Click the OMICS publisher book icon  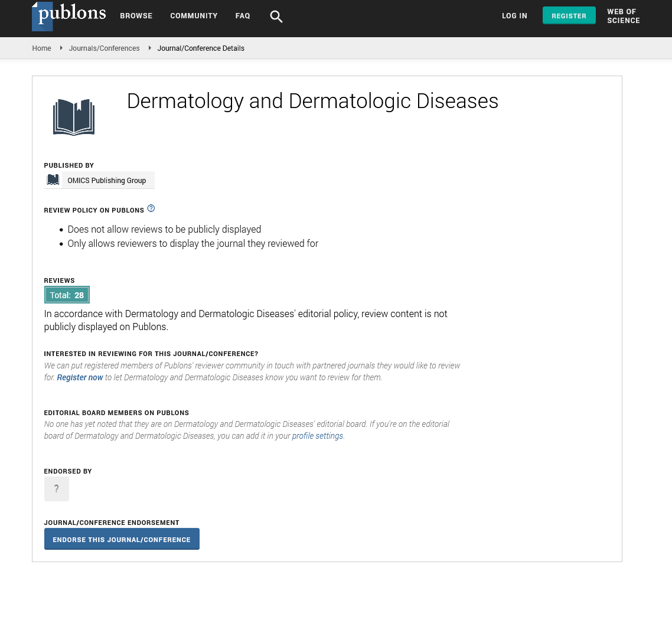(x=53, y=180)
